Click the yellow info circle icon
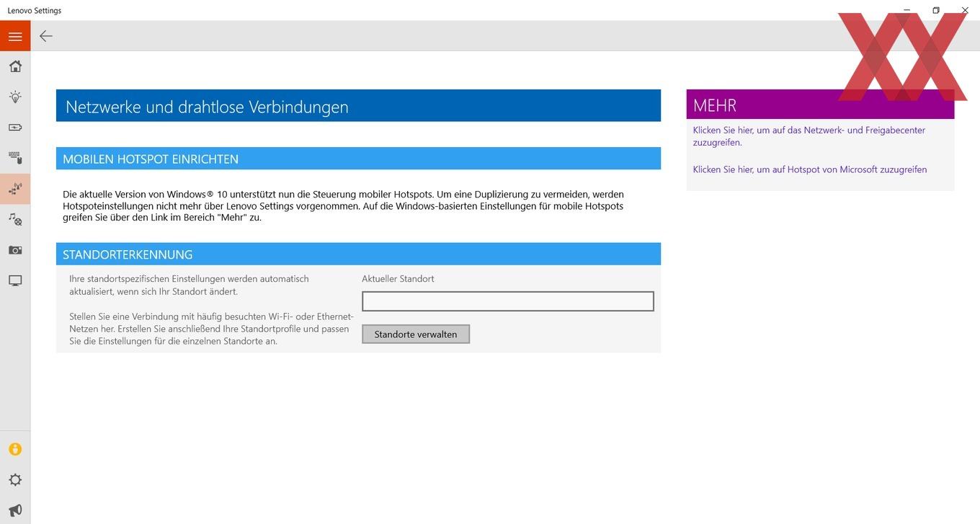 [15, 449]
